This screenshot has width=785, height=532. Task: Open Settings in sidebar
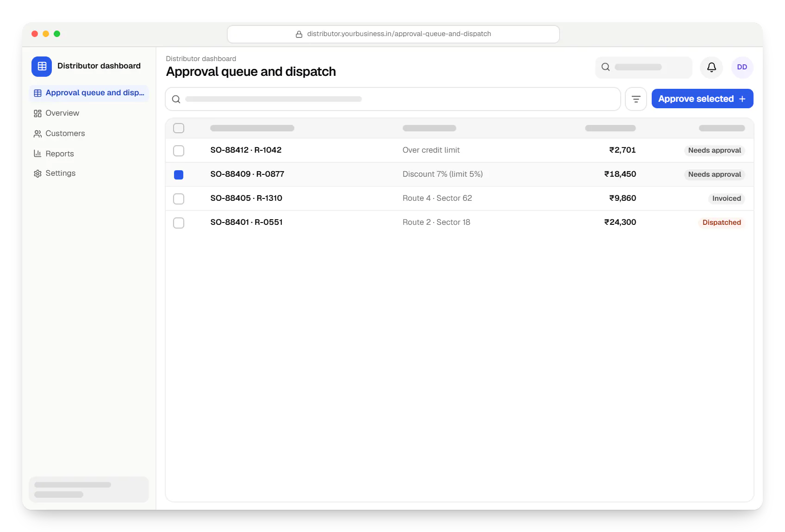tap(89, 173)
